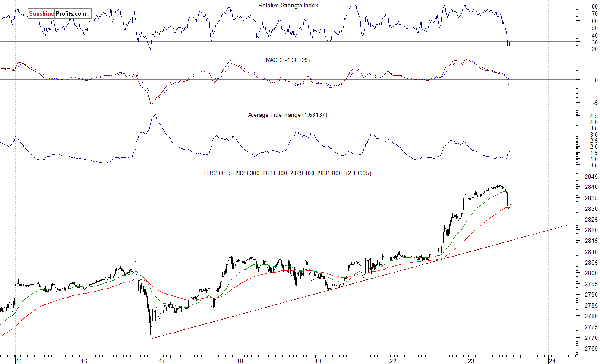The image size is (600, 364).
Task: Click the 2825 price axis label
Action: point(591,220)
